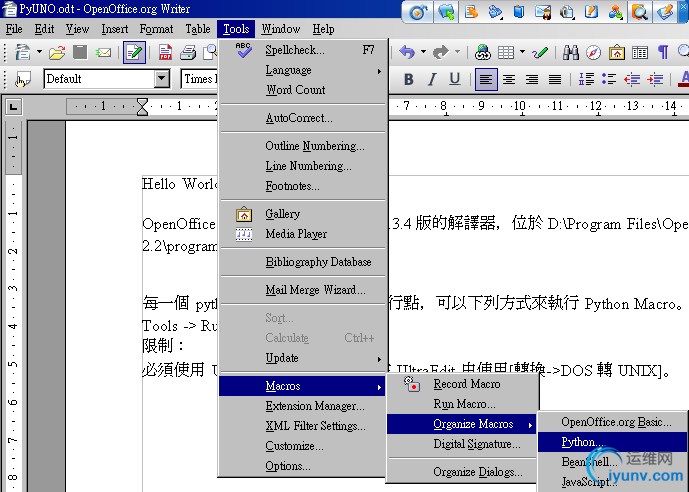Toggle Underline formatting
The image size is (689, 492).
point(455,80)
